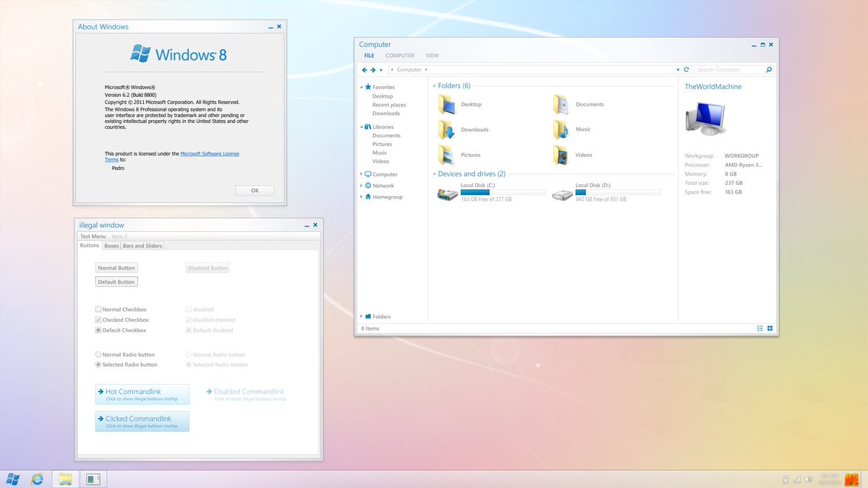
Task: Click the 'disabled checked' checkbox
Action: pyautogui.click(x=189, y=320)
